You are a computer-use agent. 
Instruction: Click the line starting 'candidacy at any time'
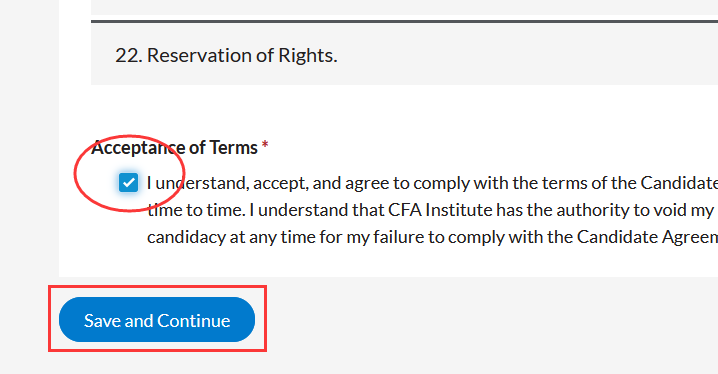tap(432, 237)
